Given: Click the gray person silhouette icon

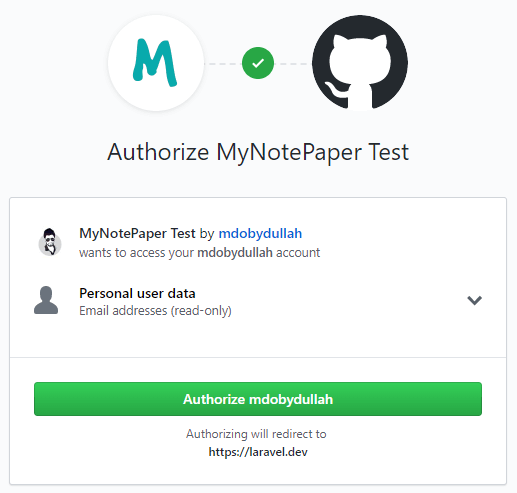Looking at the screenshot, I should 46,300.
